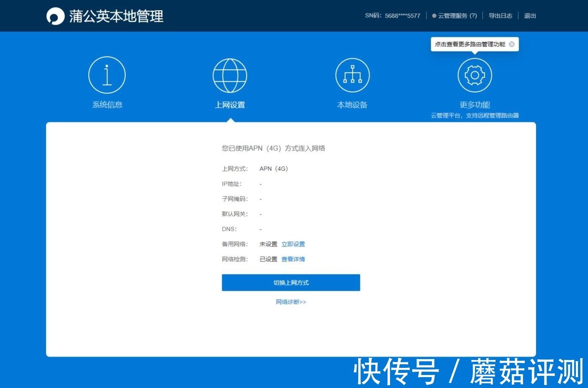Click the 备用网络 label
Image resolution: width=588 pixels, height=388 pixels.
[235, 244]
